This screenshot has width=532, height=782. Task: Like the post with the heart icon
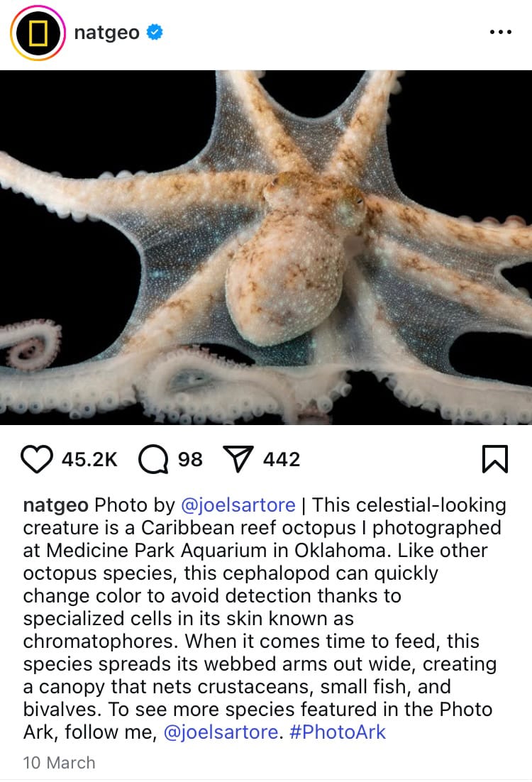[37, 459]
